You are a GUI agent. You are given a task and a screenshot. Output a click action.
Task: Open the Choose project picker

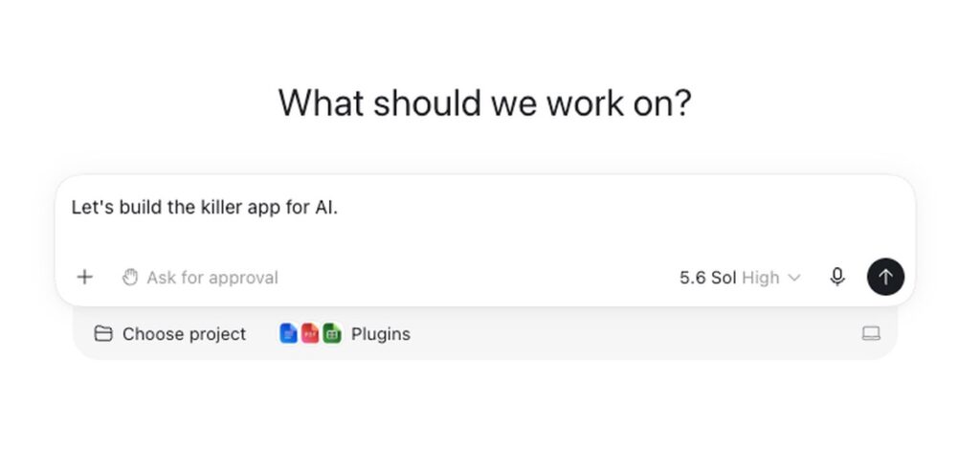coord(170,334)
